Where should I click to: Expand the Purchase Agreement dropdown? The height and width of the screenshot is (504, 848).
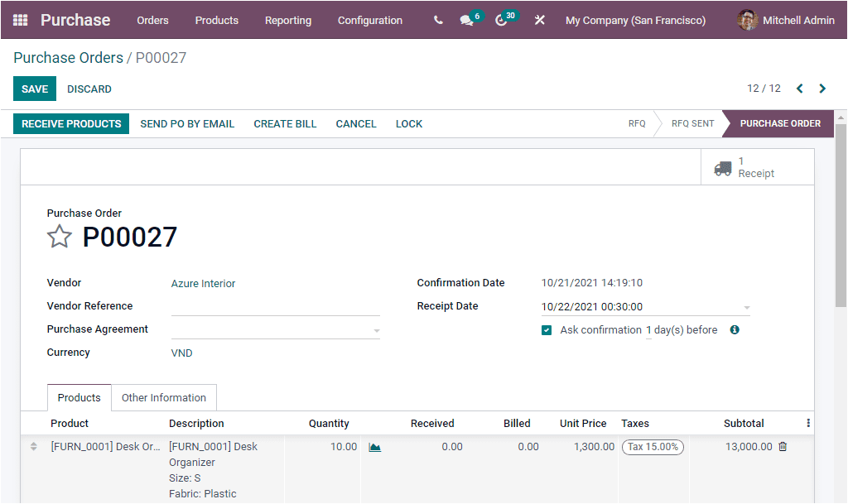click(377, 329)
